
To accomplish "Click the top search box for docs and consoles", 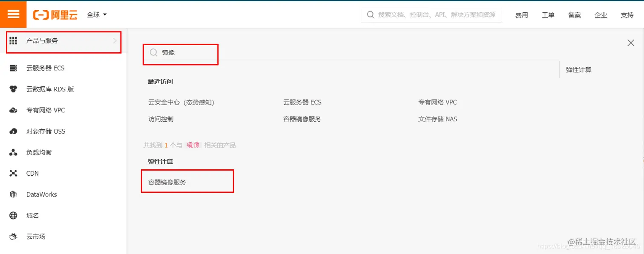I will click(x=431, y=14).
